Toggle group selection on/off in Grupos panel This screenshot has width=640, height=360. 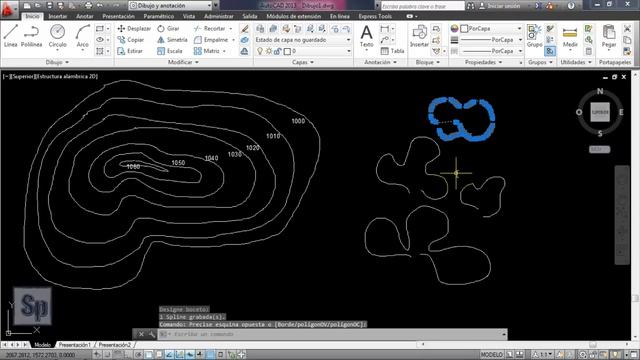[x=550, y=51]
